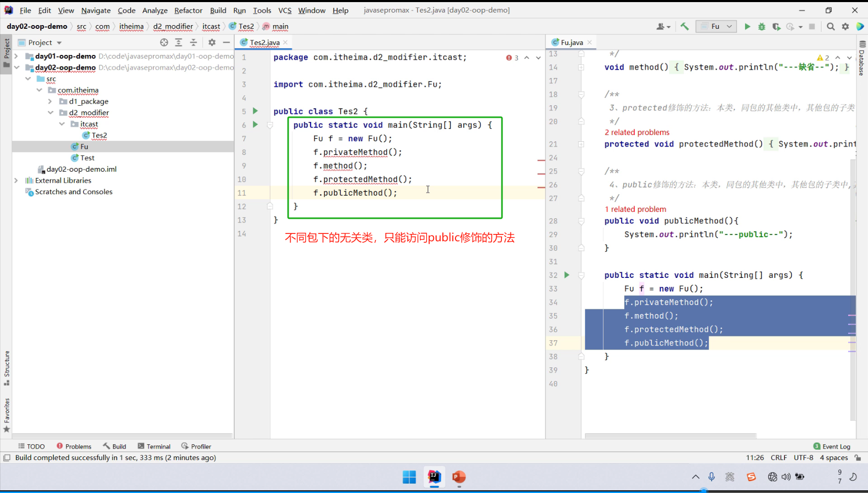Open the Project view selector dropdown
868x493 pixels.
point(40,42)
